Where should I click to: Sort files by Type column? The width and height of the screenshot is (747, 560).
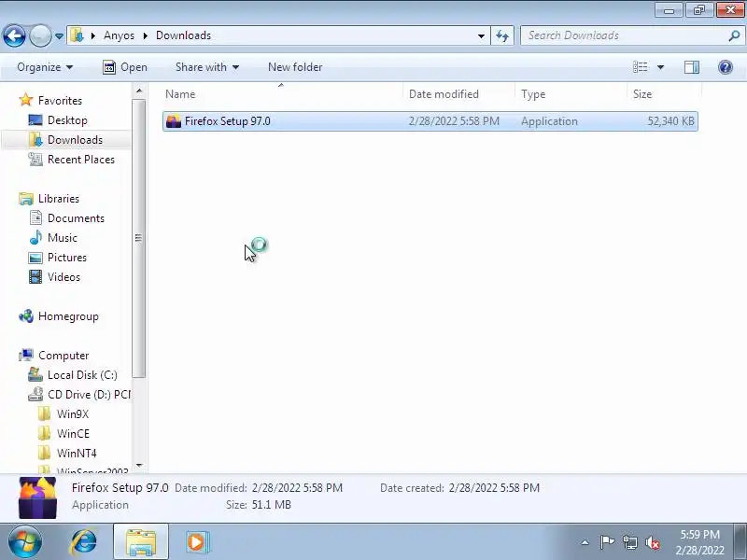[571, 94]
